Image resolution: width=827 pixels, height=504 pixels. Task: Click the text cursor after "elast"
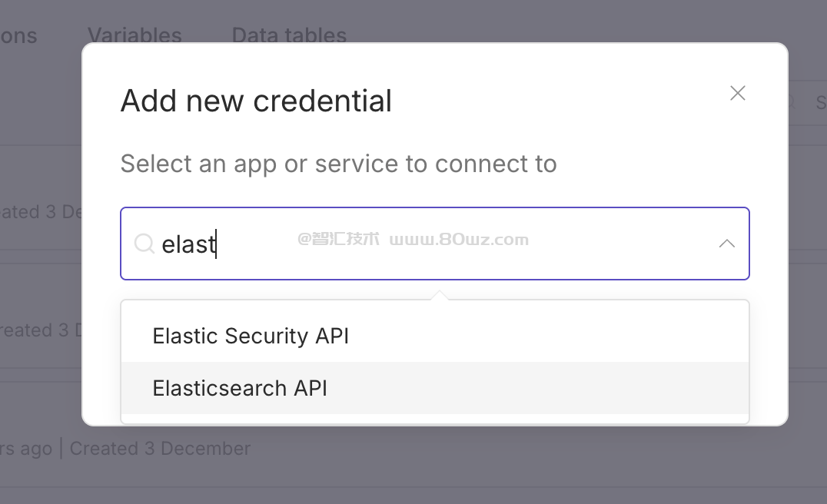[x=217, y=244]
